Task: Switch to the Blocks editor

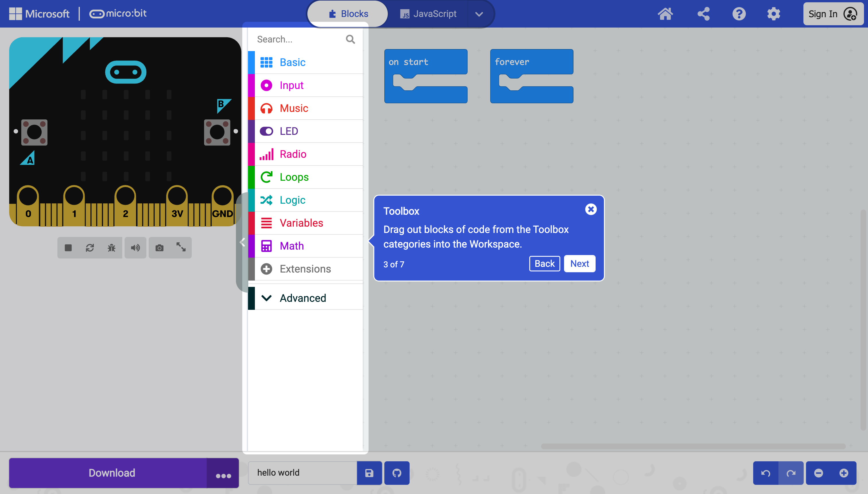Action: click(x=348, y=14)
